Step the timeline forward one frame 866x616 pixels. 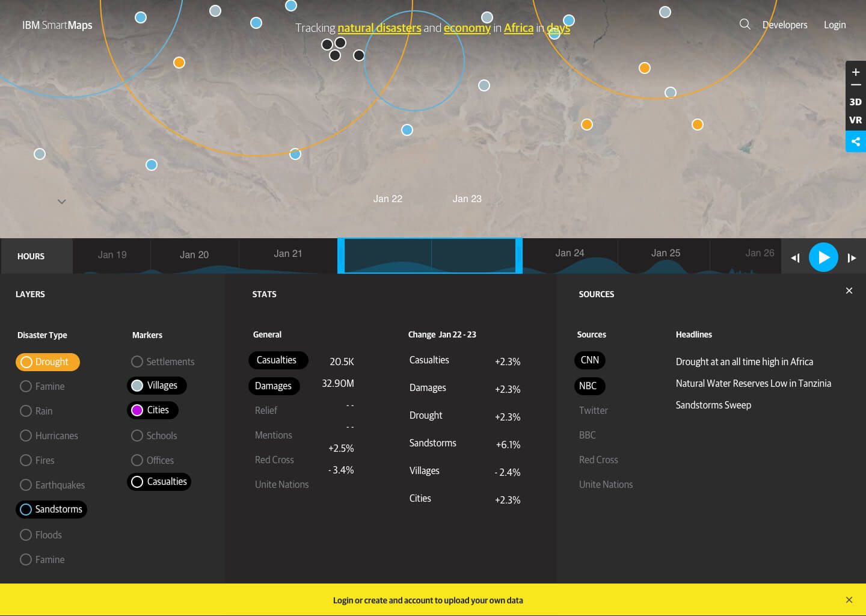tap(852, 257)
